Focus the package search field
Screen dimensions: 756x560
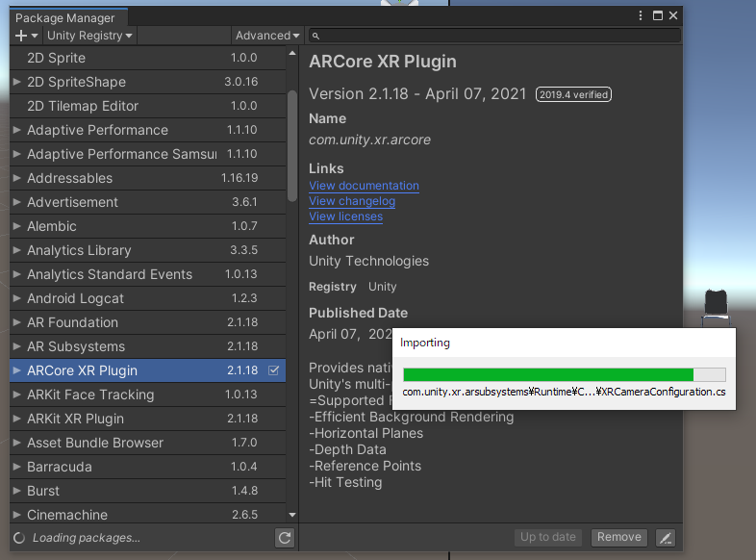pos(494,36)
